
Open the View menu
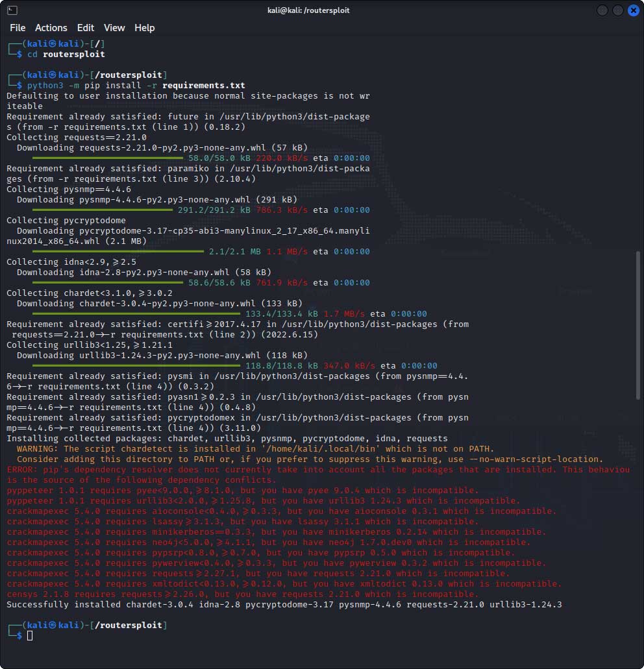pos(114,28)
